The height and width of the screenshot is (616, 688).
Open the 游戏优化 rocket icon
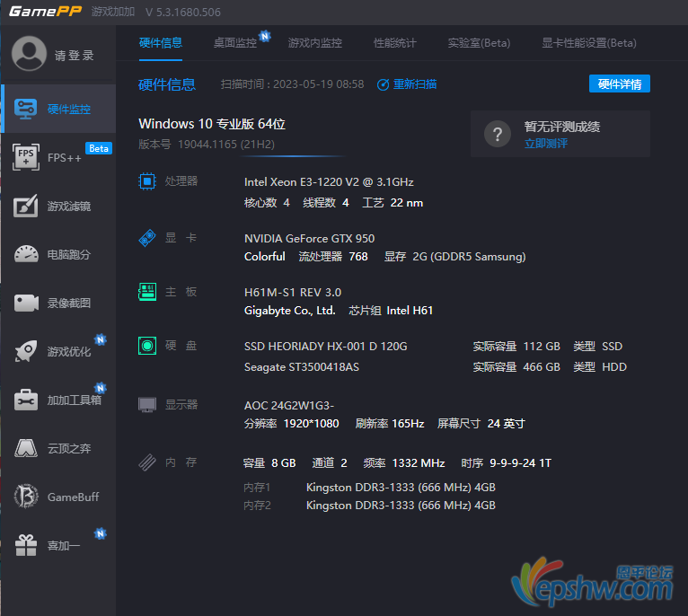[x=26, y=351]
